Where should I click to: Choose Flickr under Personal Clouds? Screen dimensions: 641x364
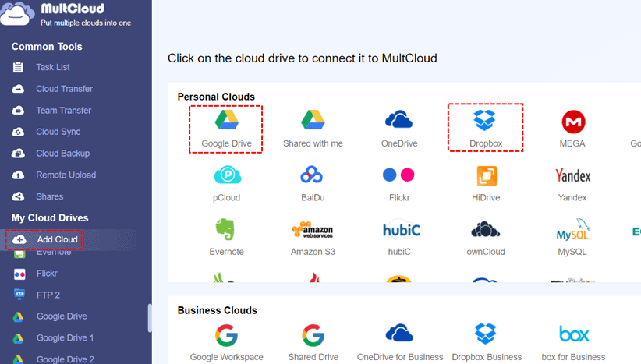[399, 184]
